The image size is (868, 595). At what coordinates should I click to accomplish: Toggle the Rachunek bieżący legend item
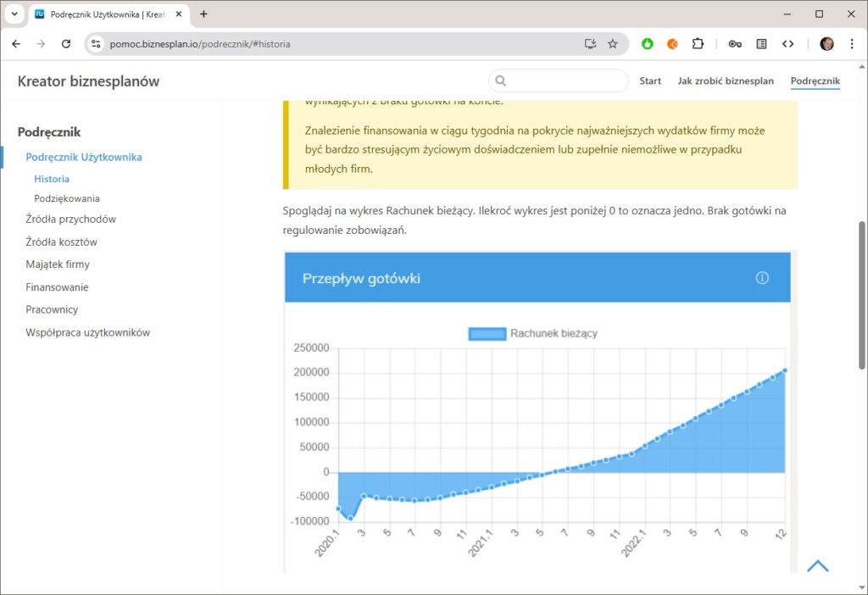click(532, 333)
